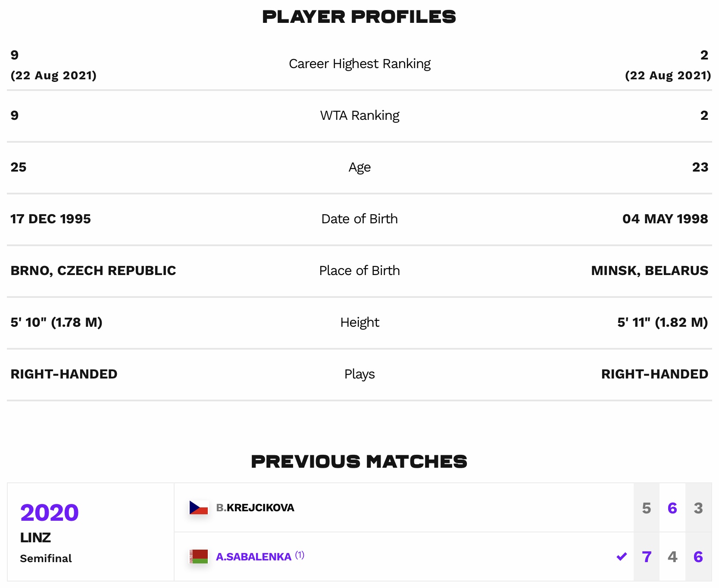Click the WTA Ranking row label

[x=359, y=116]
